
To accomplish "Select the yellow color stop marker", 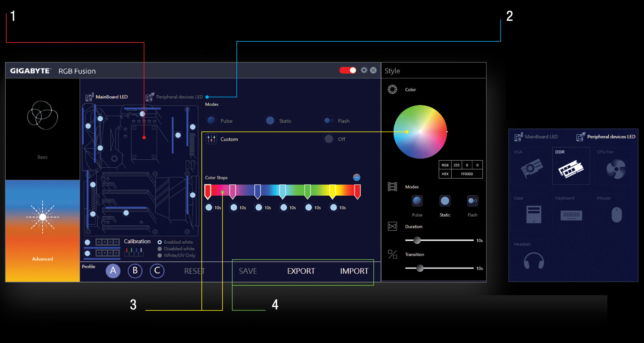I will [x=332, y=192].
